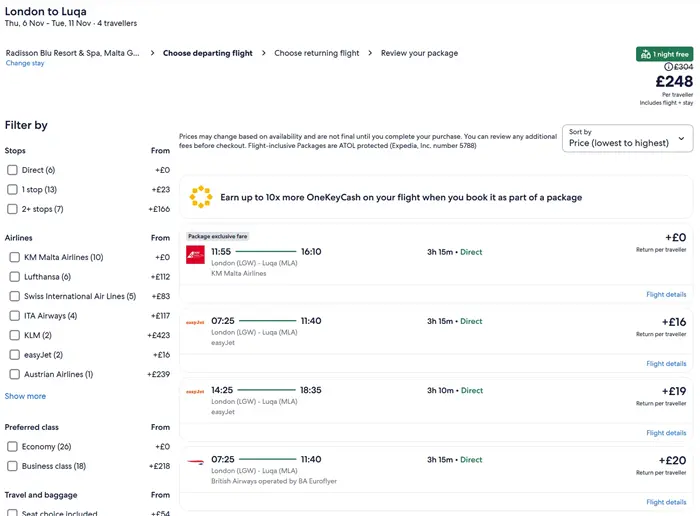Image resolution: width=700 pixels, height=516 pixels.
Task: Toggle the easyJet airline checkbox
Action: pos(13,355)
